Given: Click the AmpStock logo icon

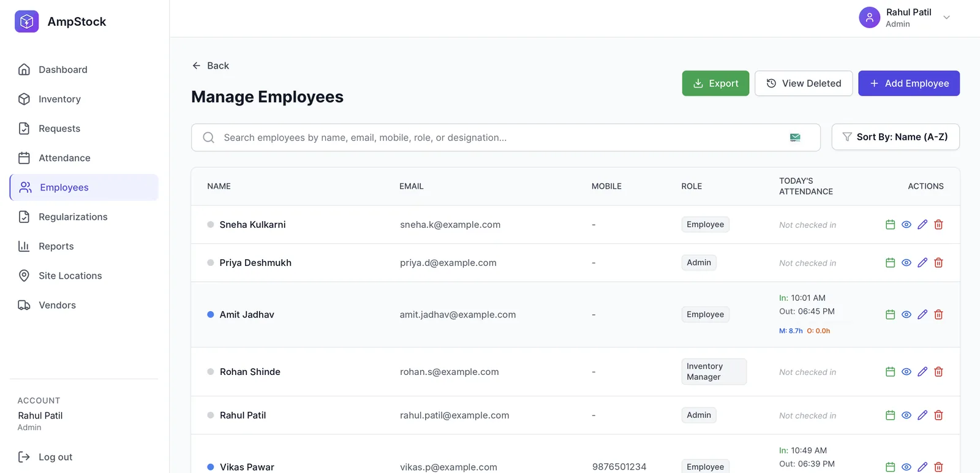Looking at the screenshot, I should (x=27, y=21).
